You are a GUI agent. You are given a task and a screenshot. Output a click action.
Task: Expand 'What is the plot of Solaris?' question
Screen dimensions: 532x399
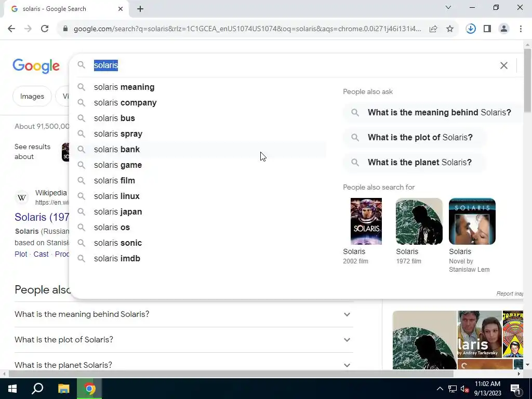coord(184,340)
